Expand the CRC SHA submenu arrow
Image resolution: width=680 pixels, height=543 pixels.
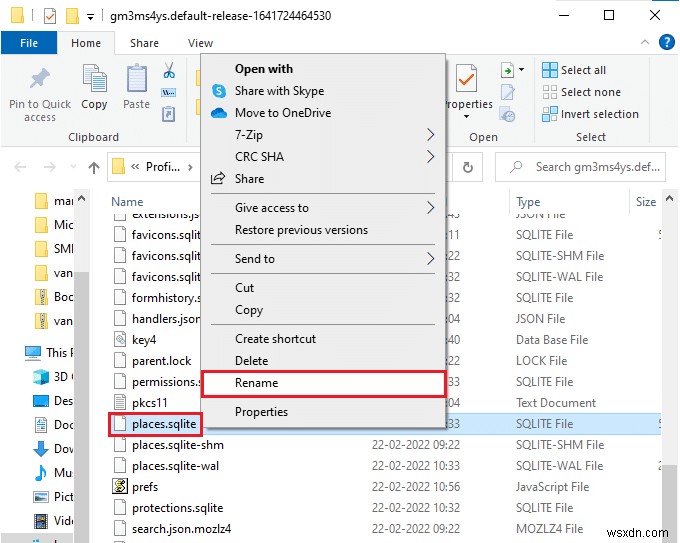coord(430,157)
